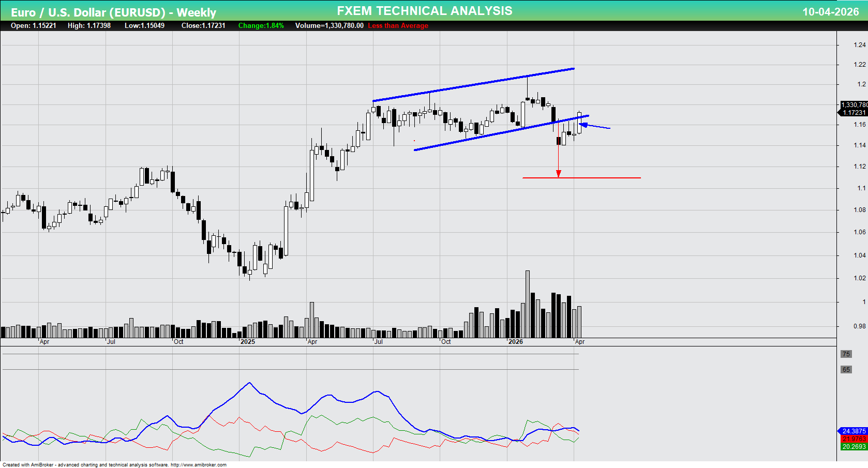Click the Volume=1,330,780.00 header text
Screen dimensions: 868x468
(328, 25)
